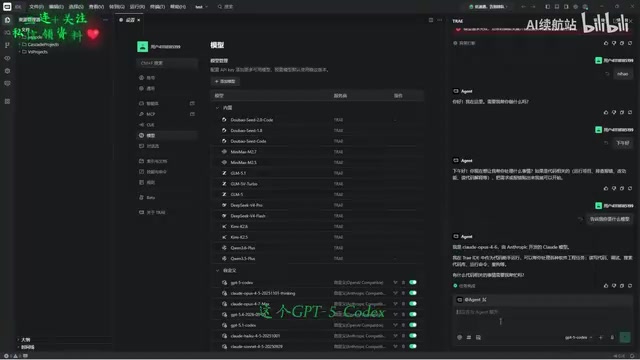
Task: Open the 'test' project dropdown in the title bar
Action: click(201, 7)
